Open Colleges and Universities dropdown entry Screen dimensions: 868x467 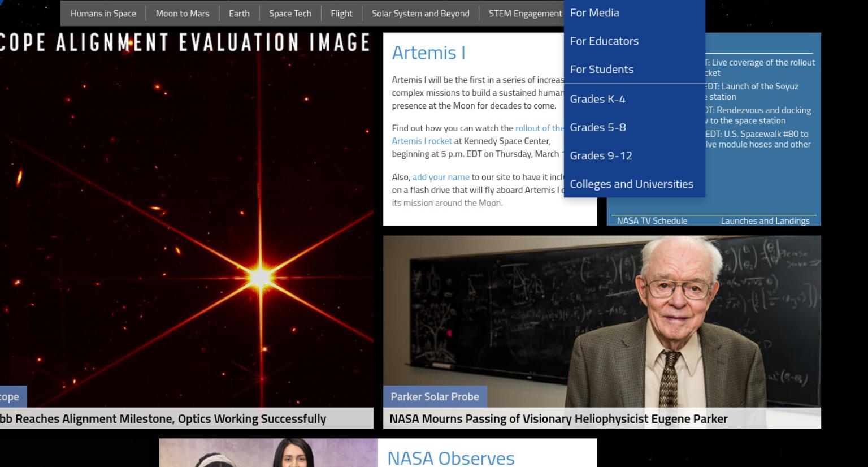click(635, 184)
